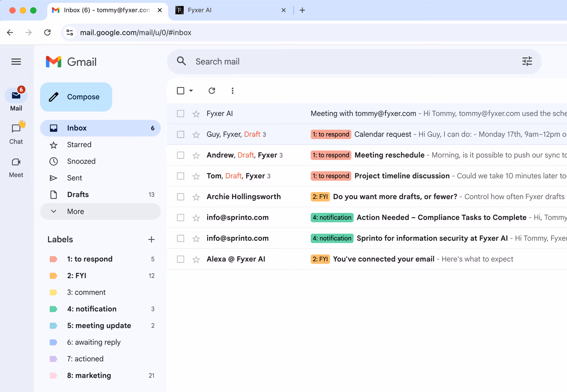
Task: Click the Gmail logo
Action: (71, 62)
